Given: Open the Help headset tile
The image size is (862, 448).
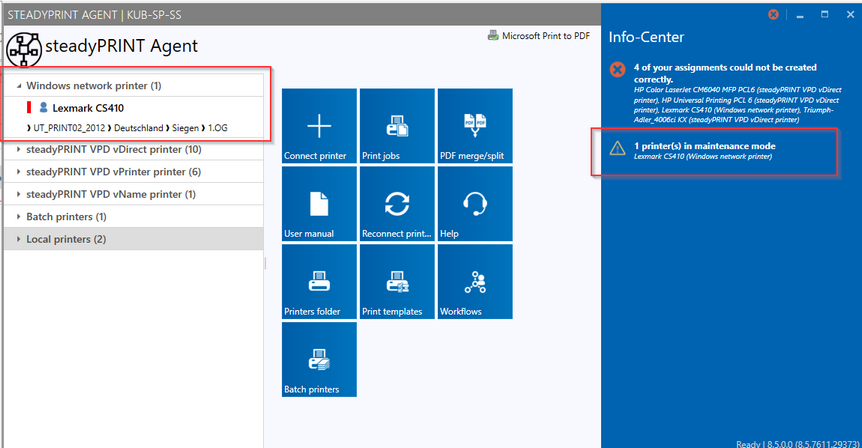Looking at the screenshot, I should click(475, 204).
